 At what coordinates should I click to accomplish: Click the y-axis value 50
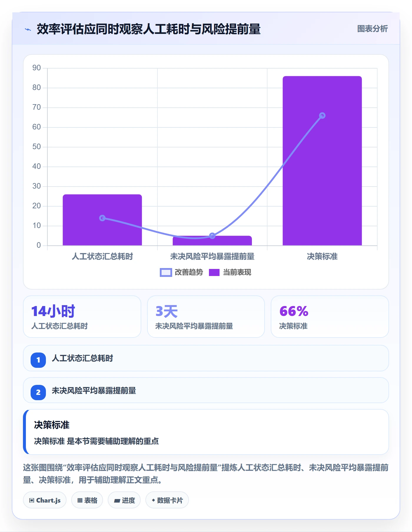point(37,147)
